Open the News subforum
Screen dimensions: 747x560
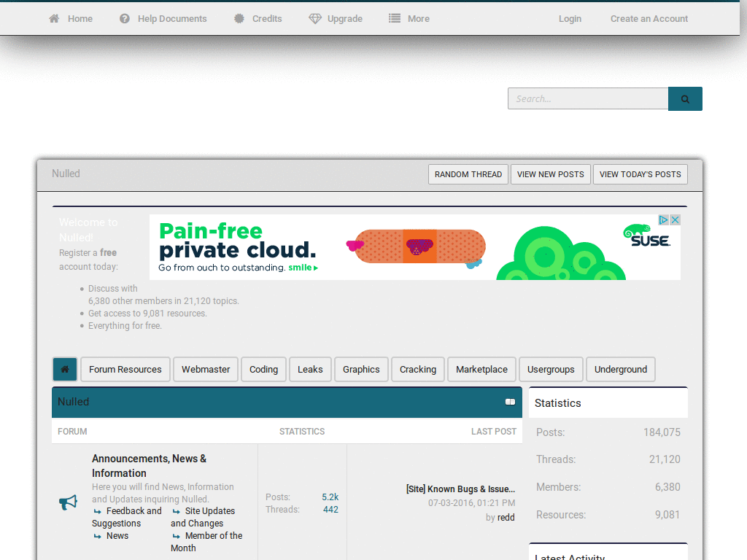tap(117, 535)
